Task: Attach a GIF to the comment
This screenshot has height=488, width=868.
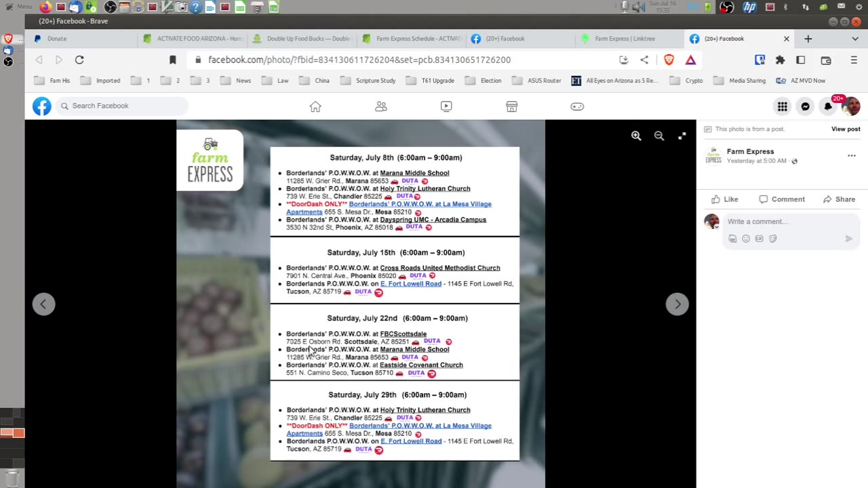Action: click(x=759, y=239)
